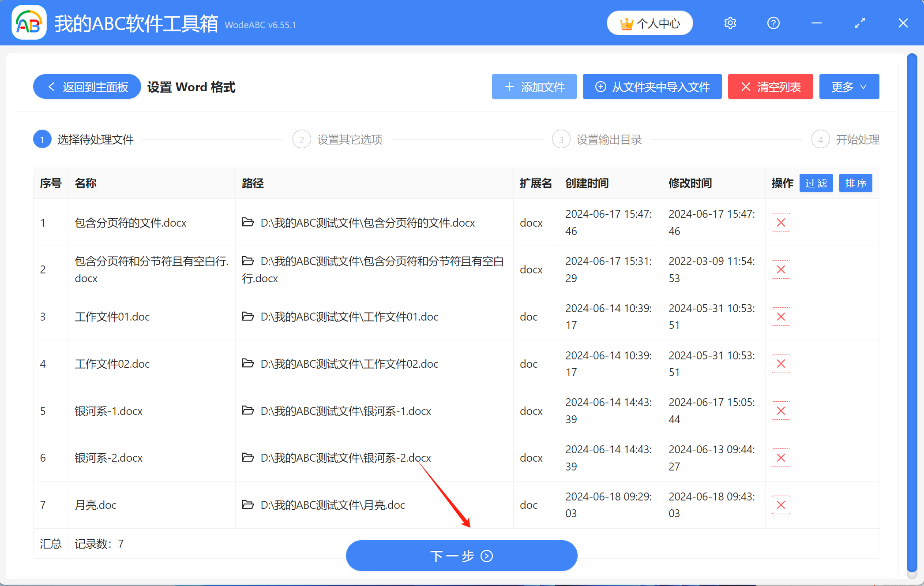Image resolution: width=924 pixels, height=586 pixels.
Task: Open folder icon for 工作文件02.doc path
Action: pos(248,364)
